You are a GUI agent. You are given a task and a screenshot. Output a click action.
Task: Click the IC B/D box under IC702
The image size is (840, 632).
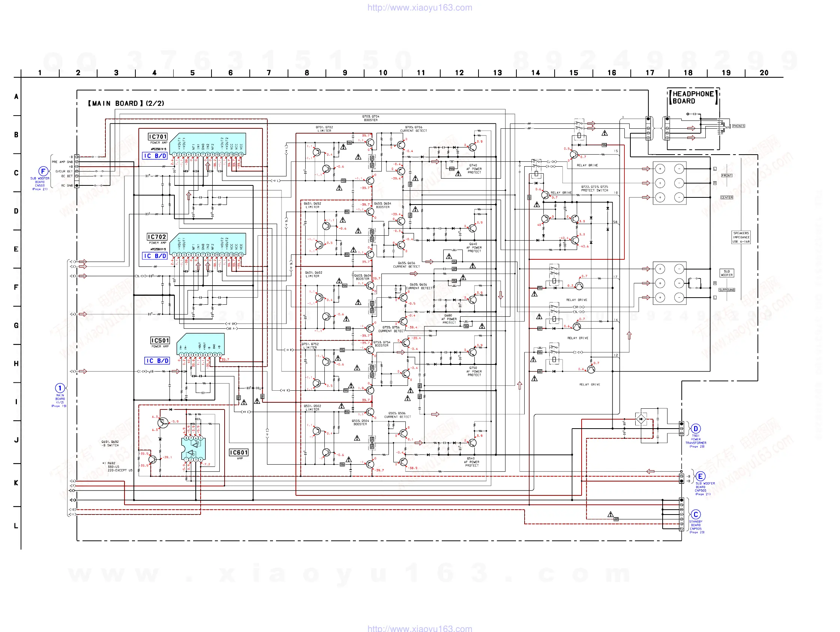pos(155,256)
